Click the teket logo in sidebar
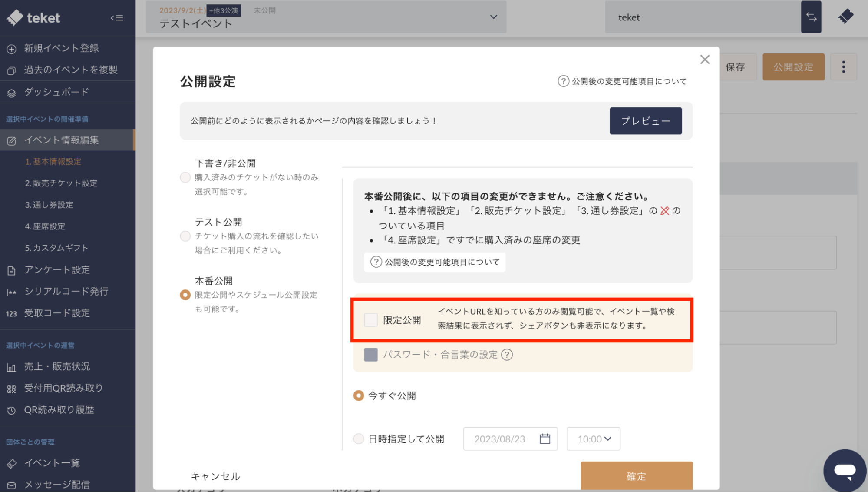Screen dimensions: 868x492 (34, 18)
